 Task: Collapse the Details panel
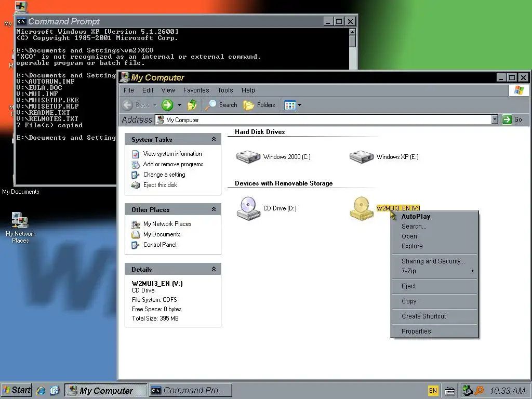tap(214, 269)
